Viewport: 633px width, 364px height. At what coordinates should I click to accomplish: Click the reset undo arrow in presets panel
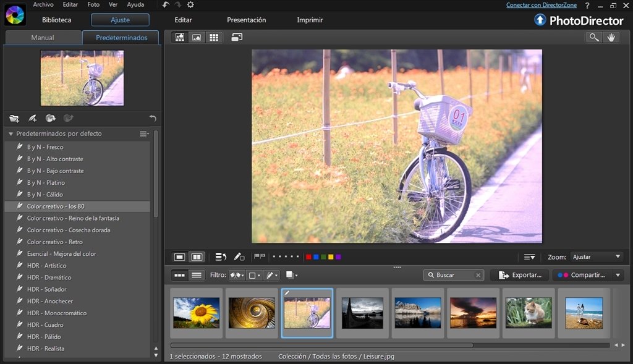153,118
